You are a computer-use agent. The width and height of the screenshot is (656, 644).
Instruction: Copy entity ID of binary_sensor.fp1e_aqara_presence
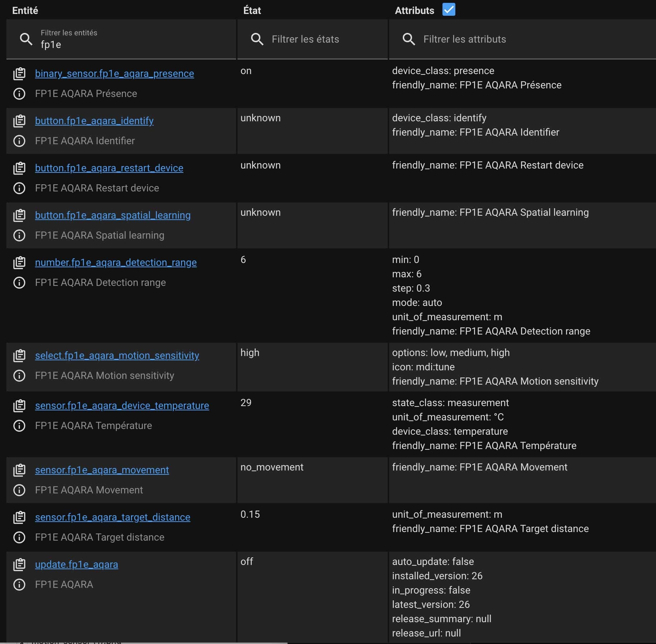[19, 74]
